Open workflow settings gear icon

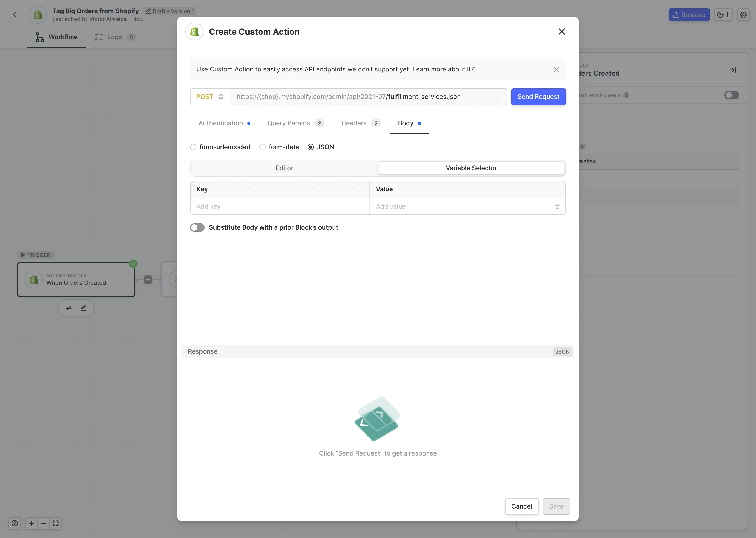pos(743,14)
